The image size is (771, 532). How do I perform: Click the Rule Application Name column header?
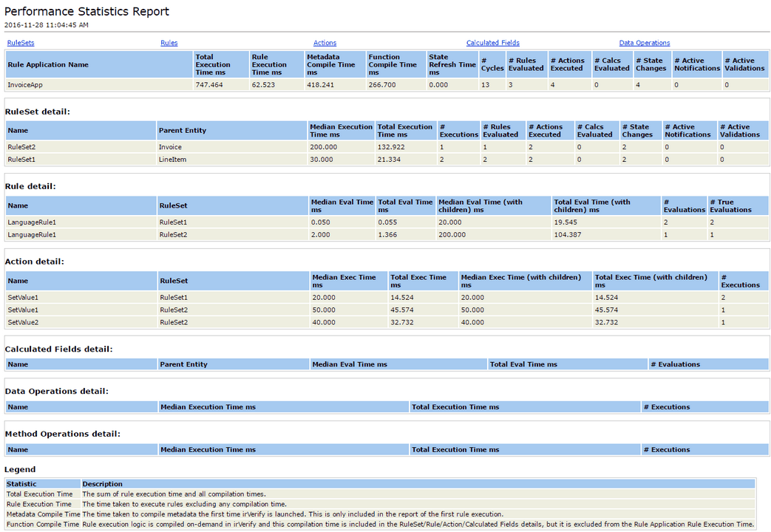click(47, 64)
